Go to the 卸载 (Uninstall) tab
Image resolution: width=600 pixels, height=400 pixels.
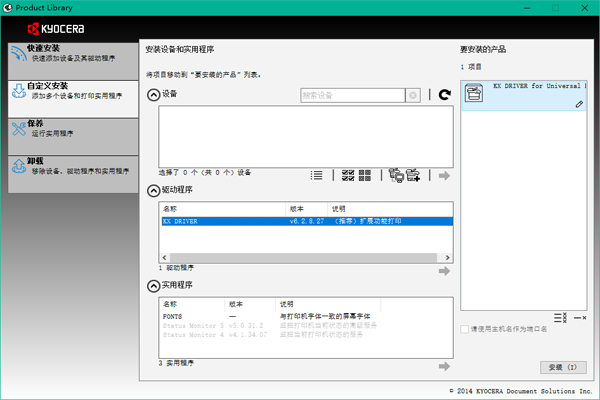point(73,174)
